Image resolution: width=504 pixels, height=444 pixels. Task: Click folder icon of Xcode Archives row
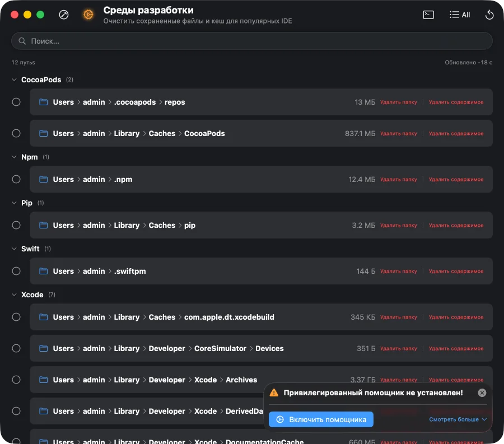click(x=43, y=380)
